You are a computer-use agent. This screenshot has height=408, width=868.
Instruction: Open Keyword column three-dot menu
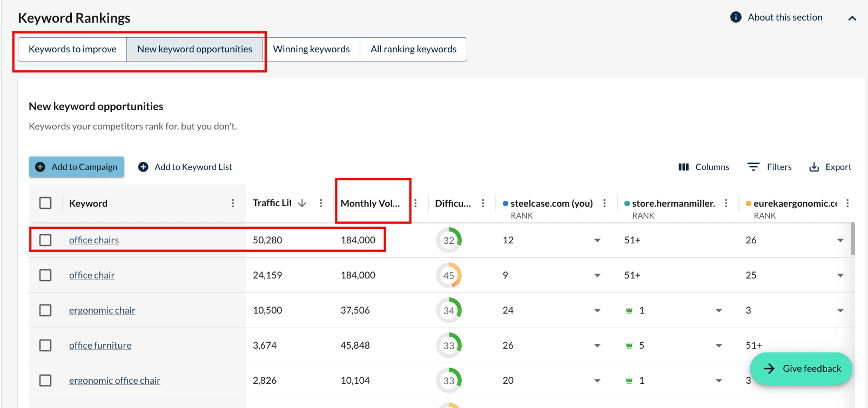pos(233,203)
